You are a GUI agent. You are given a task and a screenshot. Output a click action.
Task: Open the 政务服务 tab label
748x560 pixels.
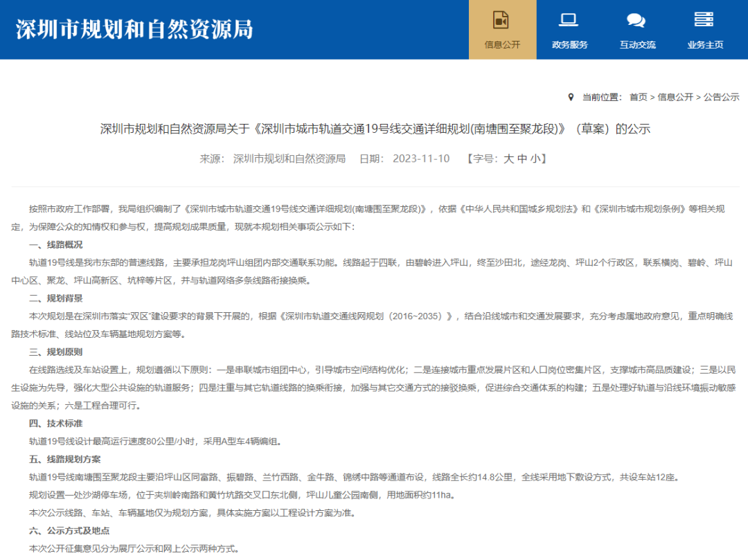(570, 45)
